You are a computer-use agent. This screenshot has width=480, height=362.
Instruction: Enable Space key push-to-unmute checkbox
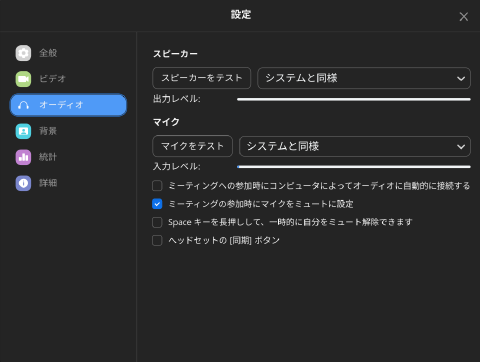pyautogui.click(x=157, y=222)
